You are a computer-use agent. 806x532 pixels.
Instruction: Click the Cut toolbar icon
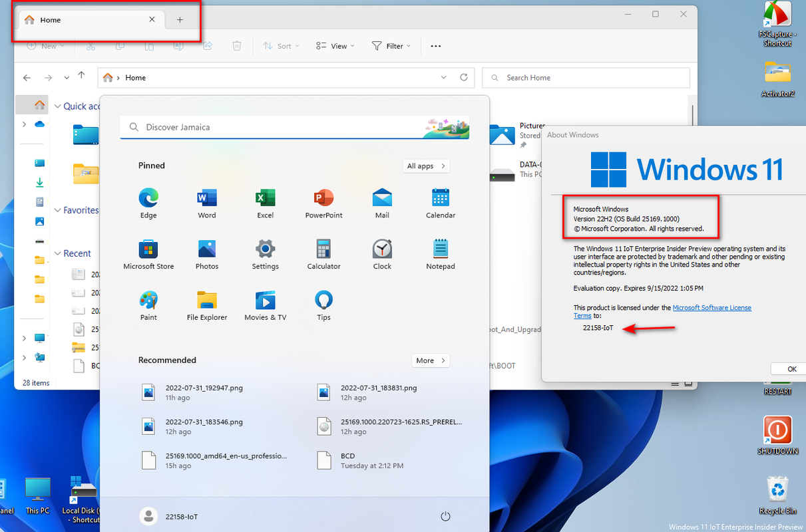coord(91,46)
